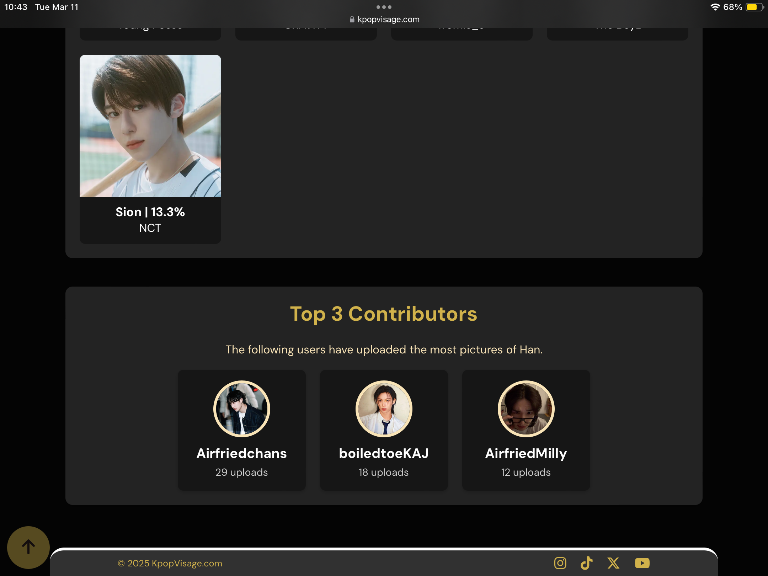
Task: Open the X (Twitter) footer icon
Action: click(x=613, y=563)
